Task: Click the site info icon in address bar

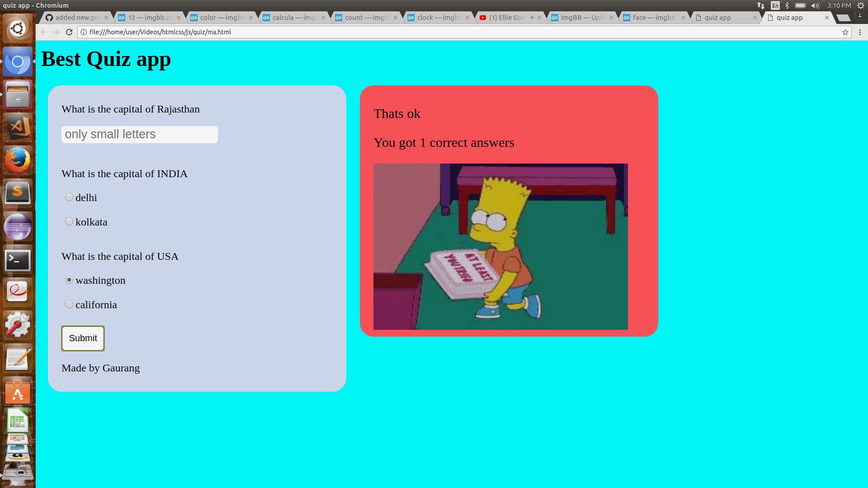Action: coord(84,32)
